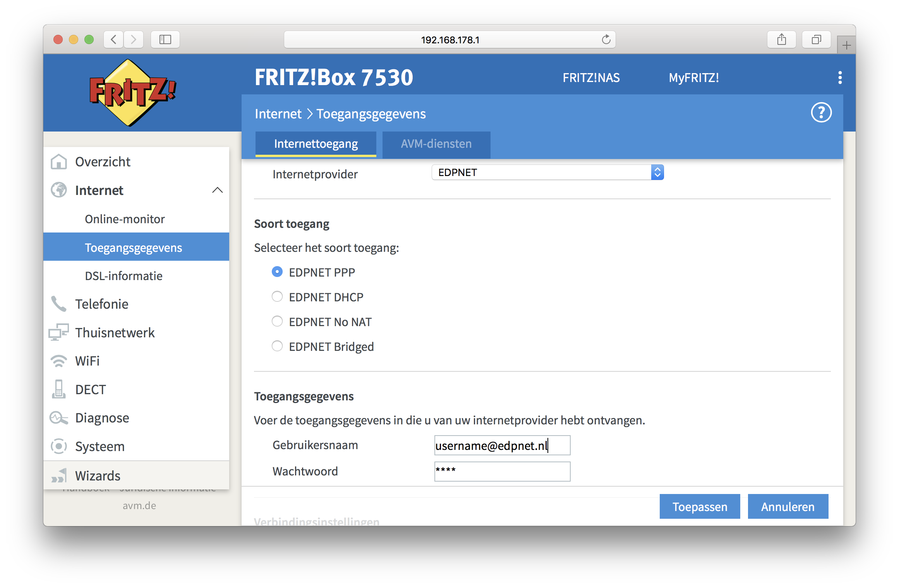The width and height of the screenshot is (899, 588).
Task: Click the Wachtwoord password field
Action: coord(502,472)
